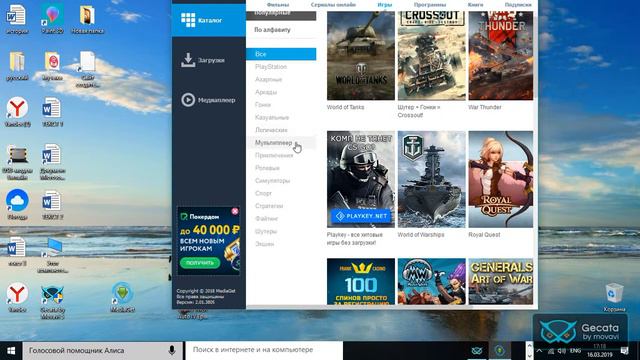
Task: Click the Gecata owl taskbar icon
Action: pyautogui.click(x=477, y=351)
